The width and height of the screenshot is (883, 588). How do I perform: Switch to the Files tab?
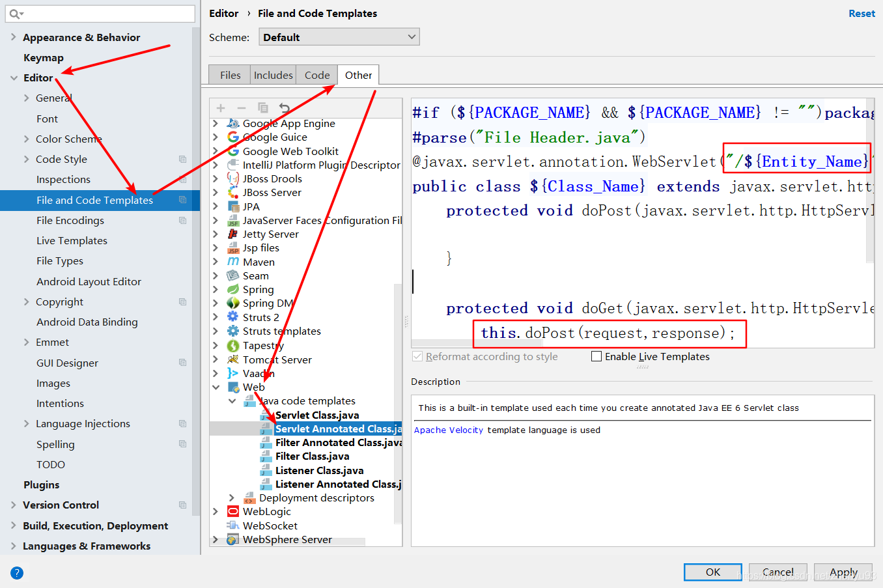pos(230,75)
